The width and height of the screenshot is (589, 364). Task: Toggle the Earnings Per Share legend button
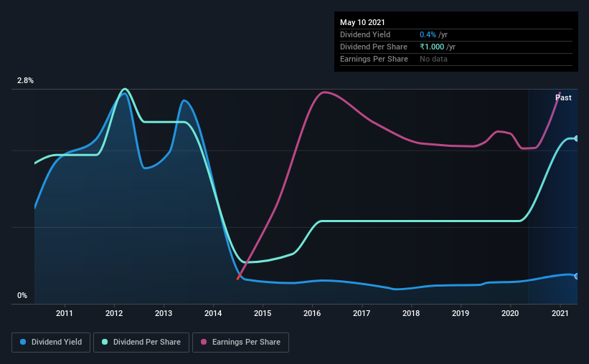click(241, 343)
